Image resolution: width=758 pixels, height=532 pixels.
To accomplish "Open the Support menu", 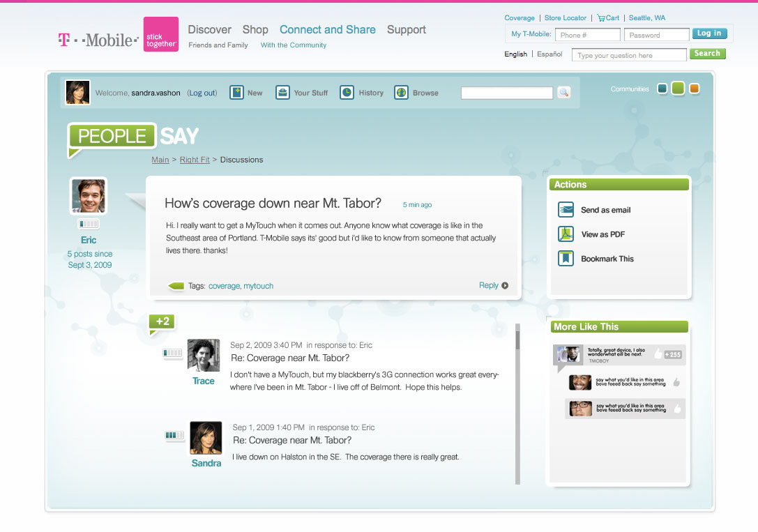I will [407, 29].
